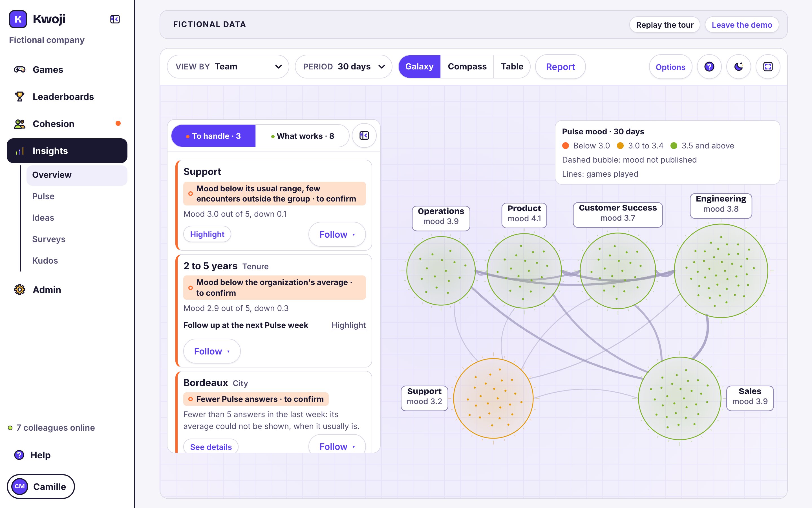Switch to the Compass view
Viewport: 812px width, 508px height.
(467, 67)
